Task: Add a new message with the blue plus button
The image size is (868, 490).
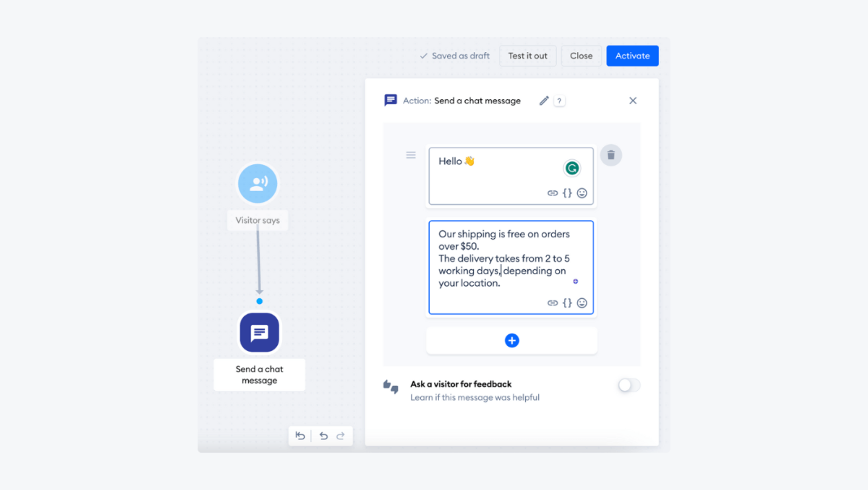Action: [x=511, y=340]
